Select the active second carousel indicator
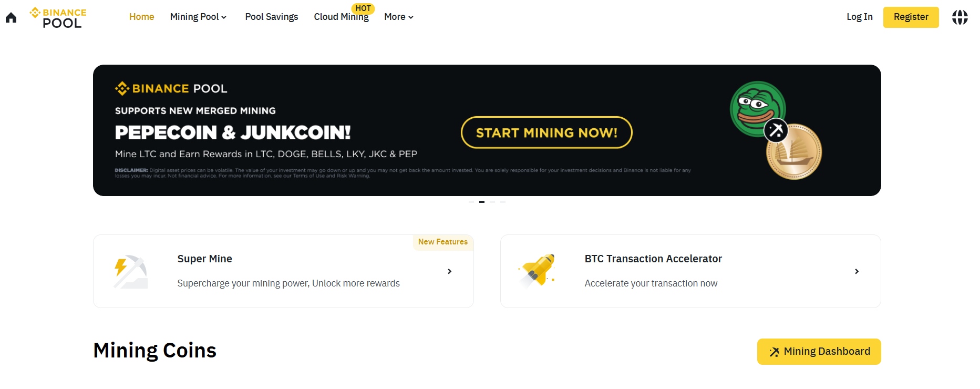 (x=482, y=202)
